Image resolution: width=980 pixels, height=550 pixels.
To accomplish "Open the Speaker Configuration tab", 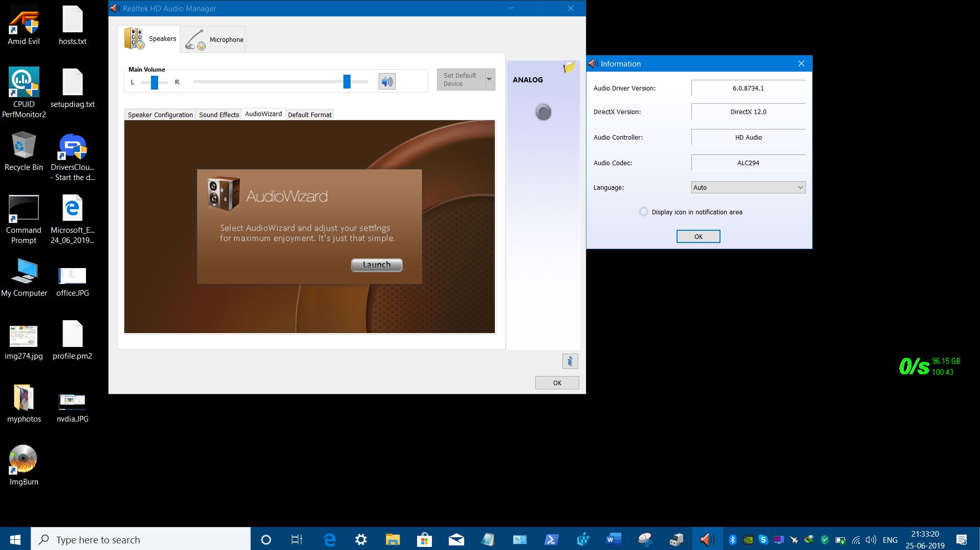I will point(160,115).
